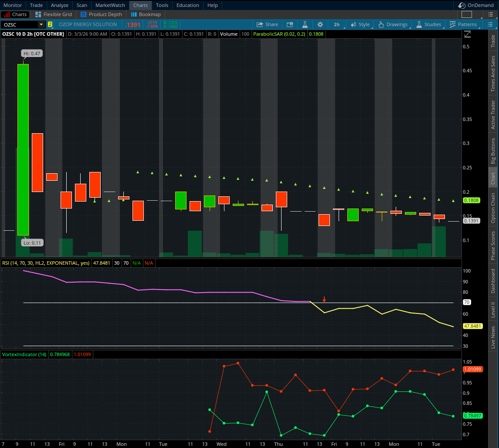
Task: Click the 0.78497 Vortex green axis tag
Action: point(472,416)
